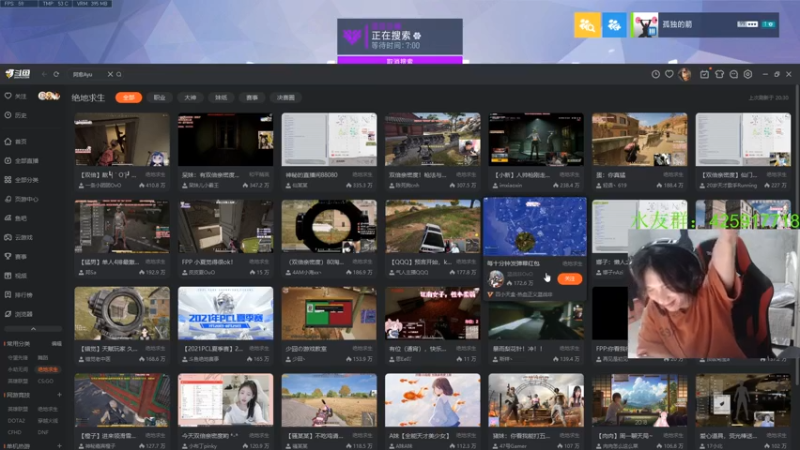Open goldfish anime girl stream thumbnail
Image resolution: width=800 pixels, height=450 pixels.
(x=433, y=400)
